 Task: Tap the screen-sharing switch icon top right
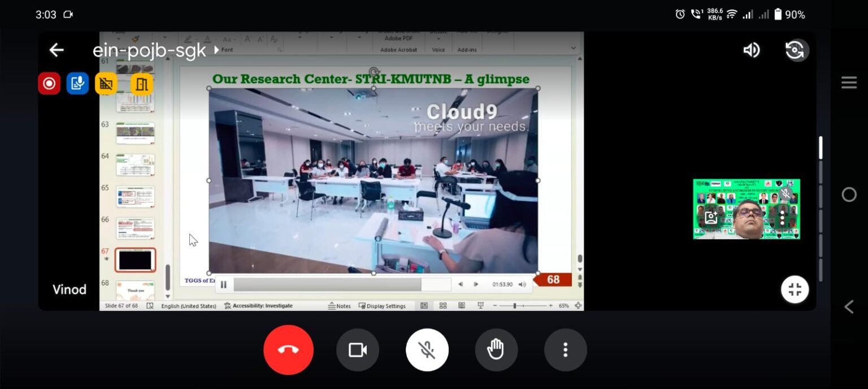pyautogui.click(x=795, y=50)
